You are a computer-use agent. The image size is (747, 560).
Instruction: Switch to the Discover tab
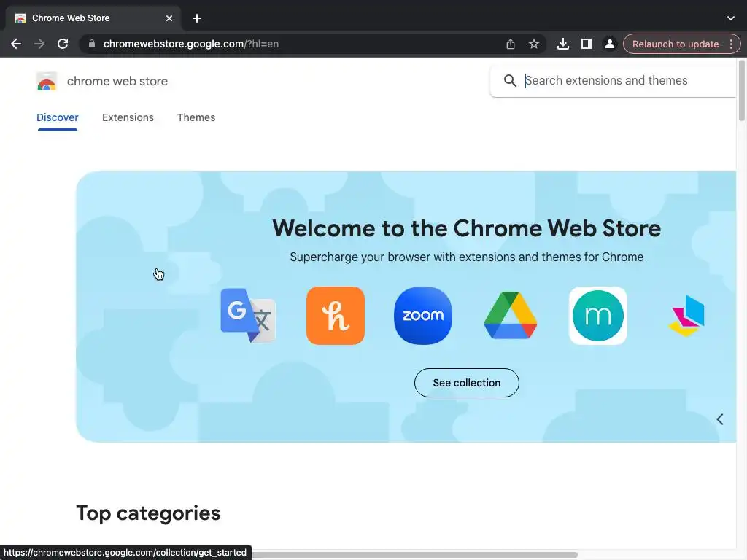(x=57, y=117)
